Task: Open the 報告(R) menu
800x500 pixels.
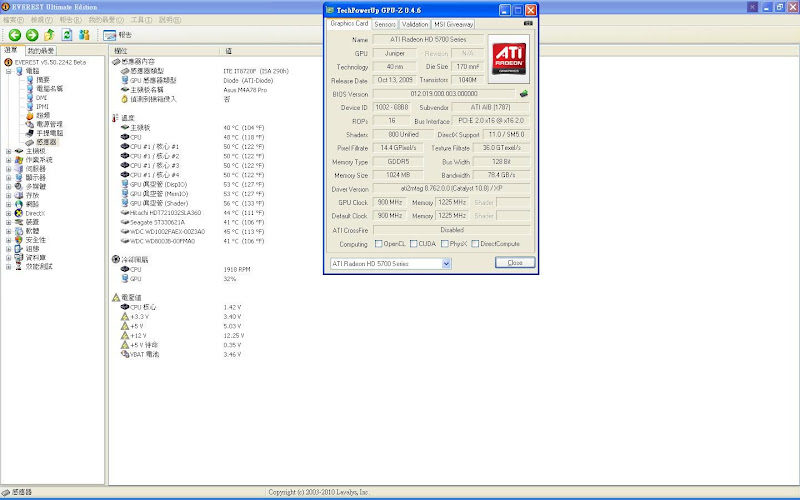Action: point(70,20)
